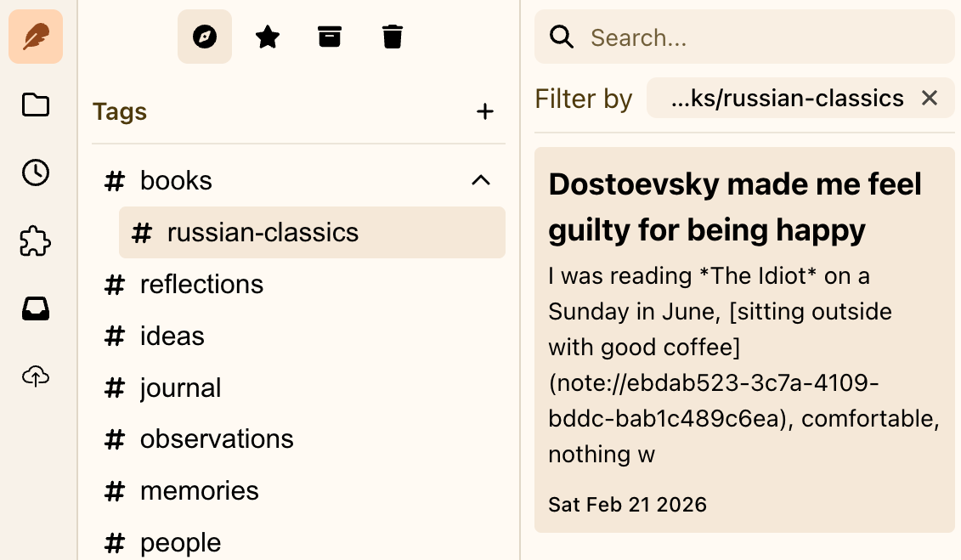
Task: Open the plugins puzzle piece icon
Action: coord(36,241)
